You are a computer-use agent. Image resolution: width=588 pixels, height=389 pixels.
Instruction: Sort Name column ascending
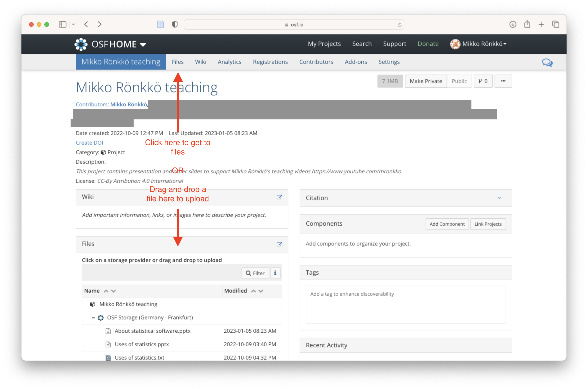point(106,291)
